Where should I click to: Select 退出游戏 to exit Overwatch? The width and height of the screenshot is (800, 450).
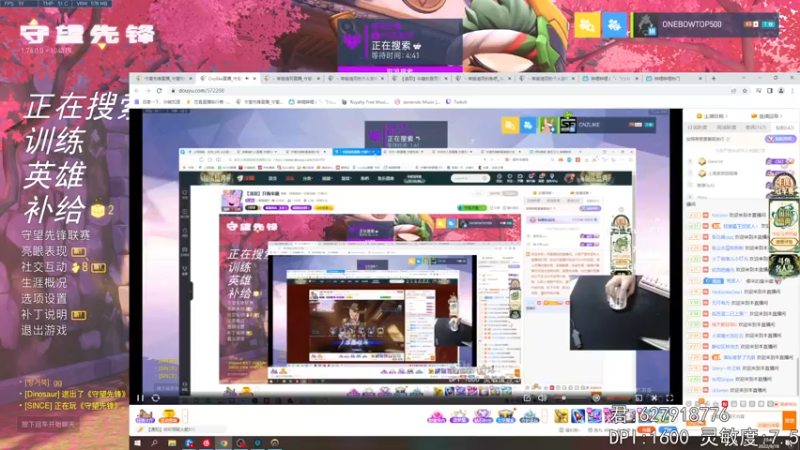coord(44,330)
